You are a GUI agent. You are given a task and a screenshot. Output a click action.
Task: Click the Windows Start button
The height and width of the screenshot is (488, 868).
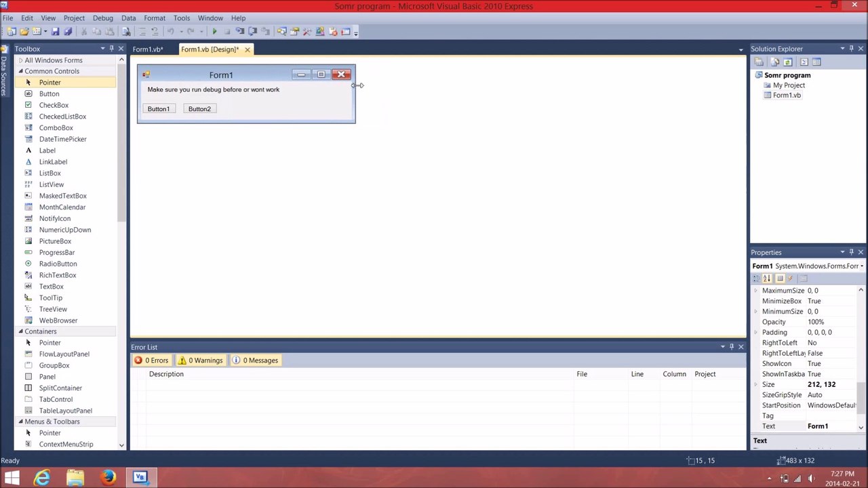point(12,477)
